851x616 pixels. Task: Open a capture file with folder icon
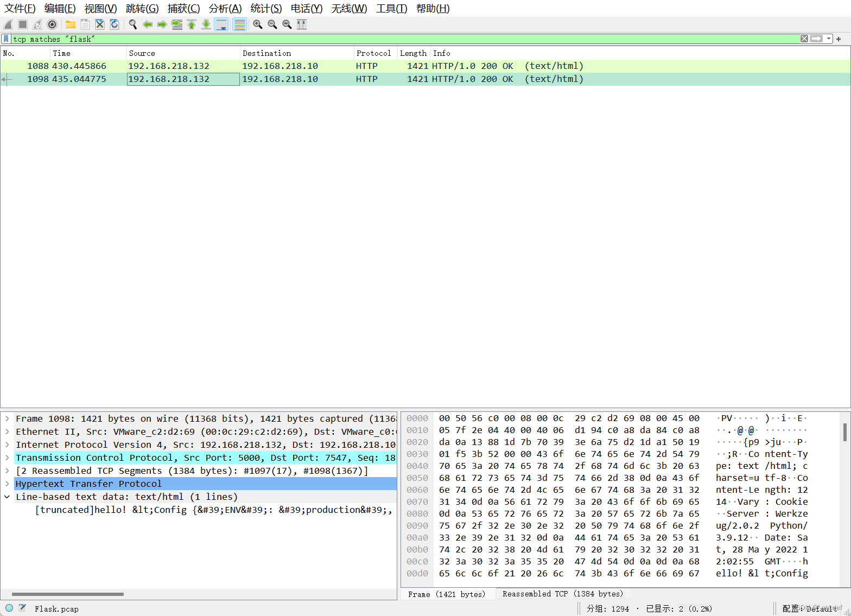tap(71, 24)
